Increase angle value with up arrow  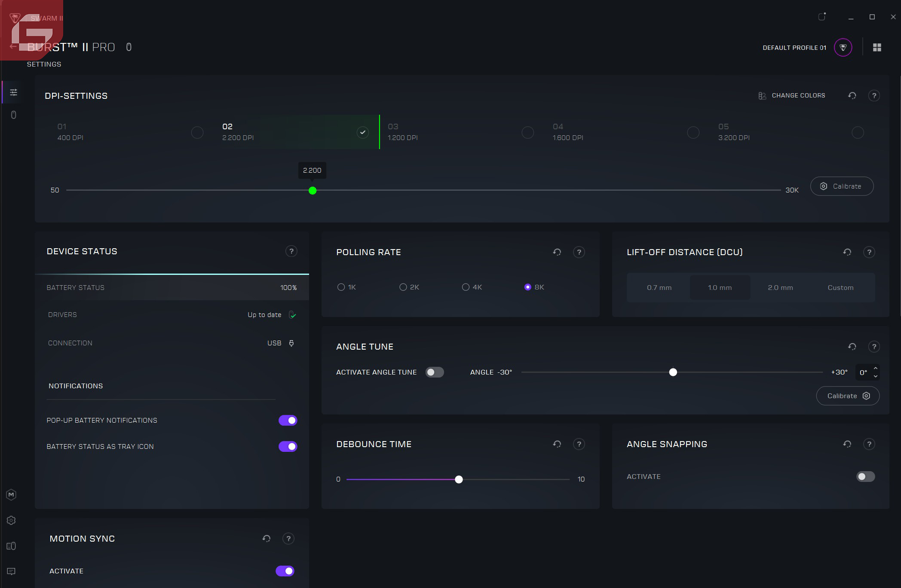tap(876, 369)
